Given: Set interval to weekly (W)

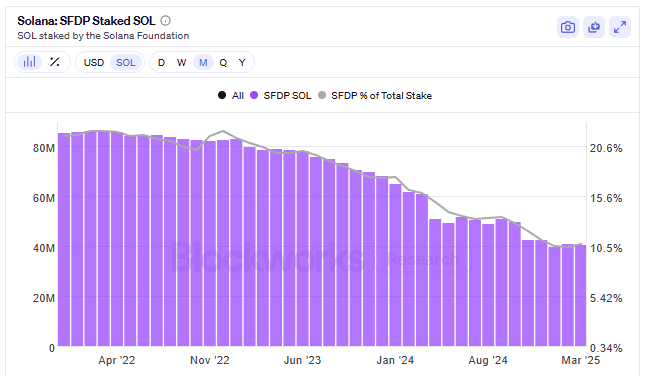Looking at the screenshot, I should click(x=181, y=63).
